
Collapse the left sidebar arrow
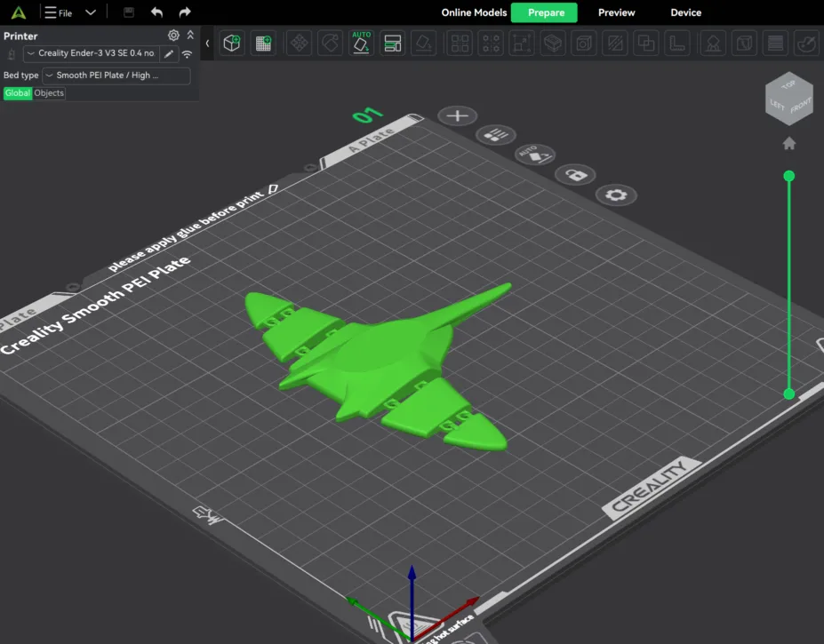207,43
